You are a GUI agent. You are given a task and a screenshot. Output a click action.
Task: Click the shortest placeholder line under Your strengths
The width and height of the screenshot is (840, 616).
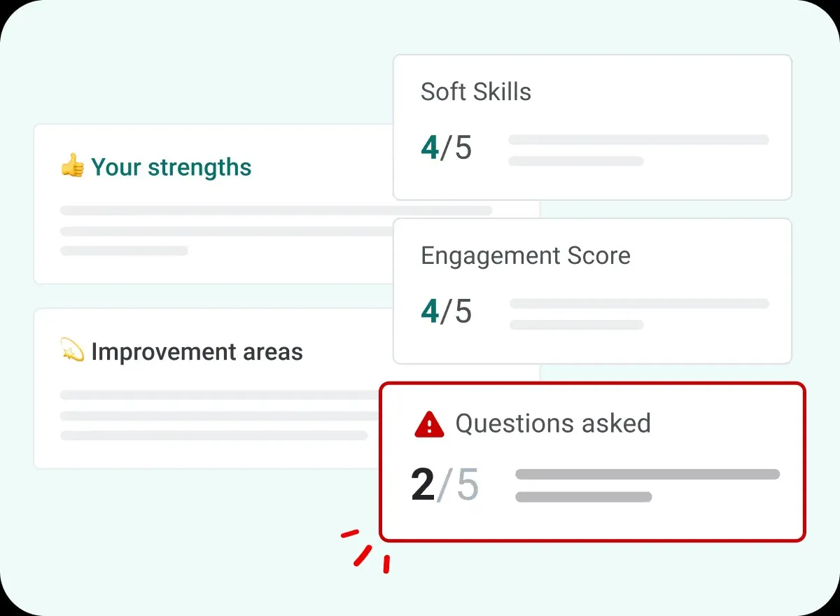pos(124,251)
